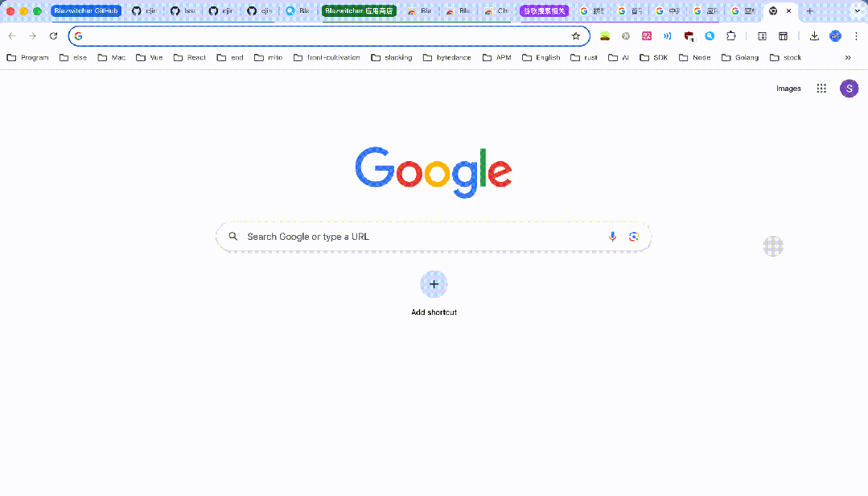This screenshot has width=868, height=496.
Task: Open the gray round extension icon
Action: pos(626,36)
